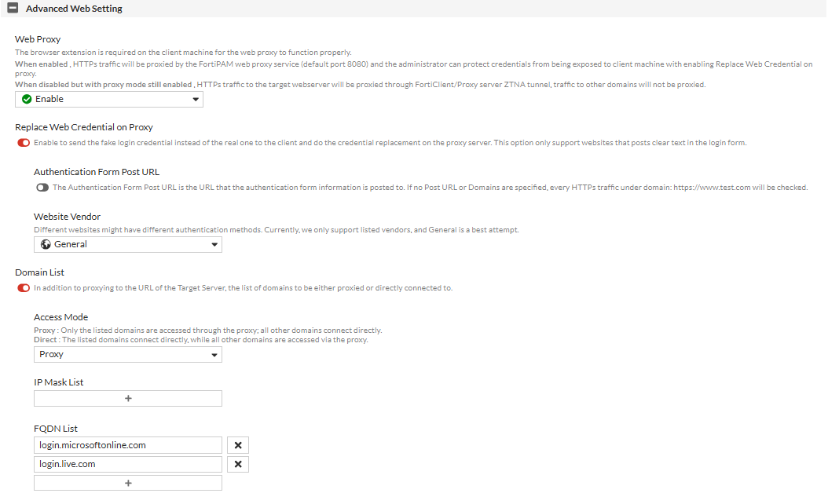This screenshot has width=828, height=504.
Task: Disable Replace Web Credential on Proxy toggle
Action: coord(24,143)
